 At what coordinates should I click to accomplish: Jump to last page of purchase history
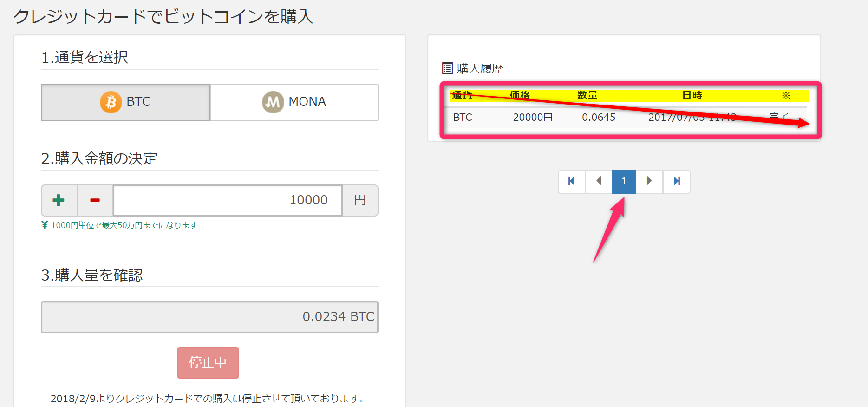point(677,181)
